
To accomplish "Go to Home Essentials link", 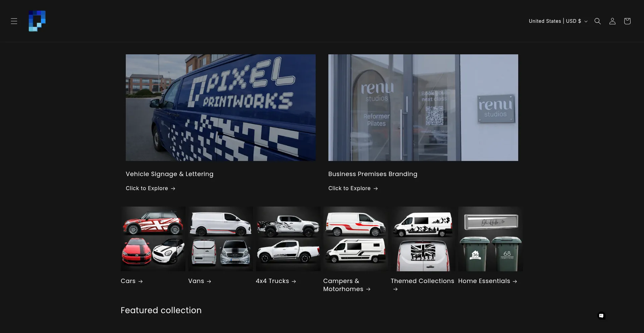I will (x=488, y=281).
